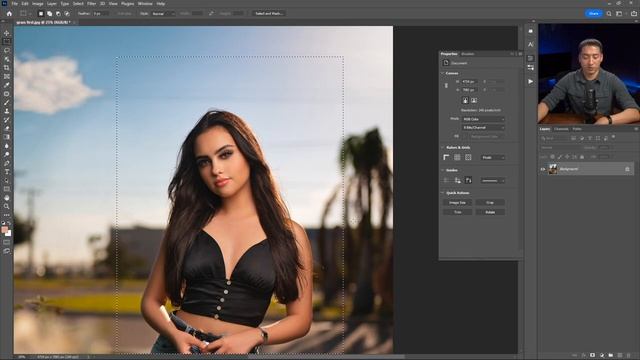Collapse the Quick Actions section

pos(442,193)
